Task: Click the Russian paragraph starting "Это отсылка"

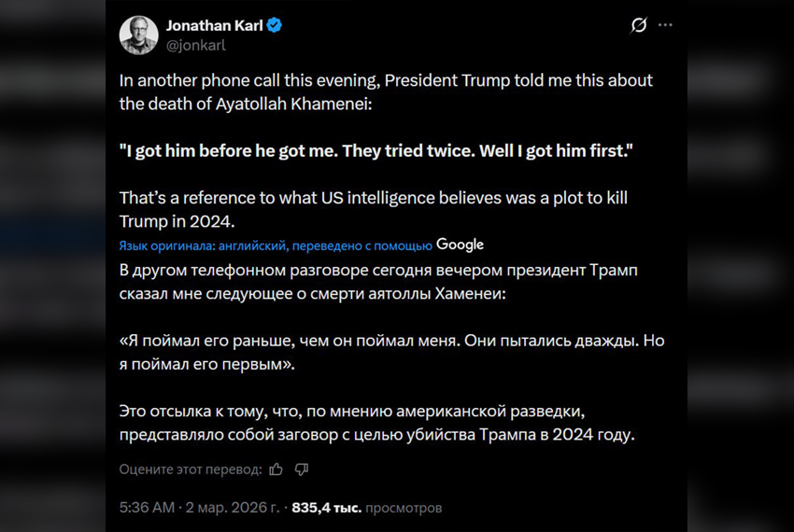Action: click(376, 422)
